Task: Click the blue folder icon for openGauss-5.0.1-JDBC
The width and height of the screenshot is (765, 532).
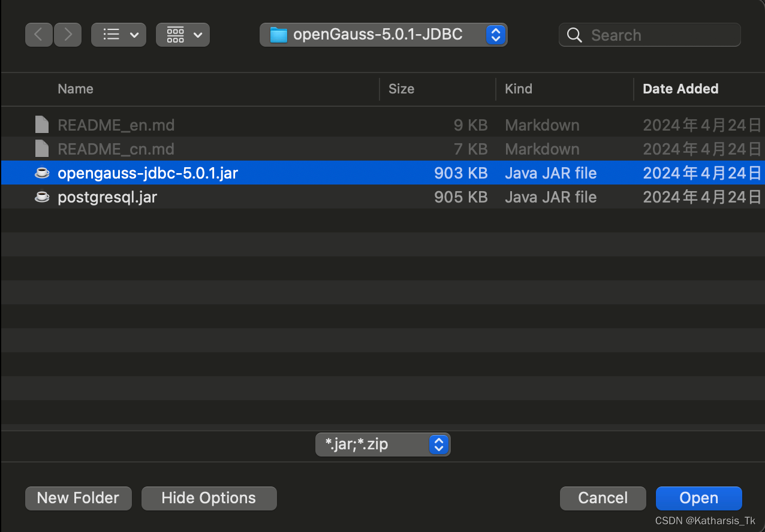Action: point(278,34)
